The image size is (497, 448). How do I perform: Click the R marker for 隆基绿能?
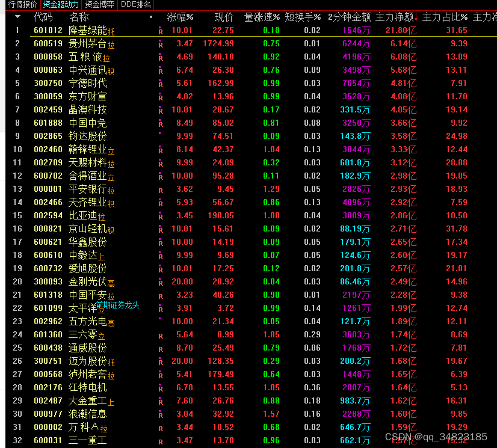click(161, 31)
